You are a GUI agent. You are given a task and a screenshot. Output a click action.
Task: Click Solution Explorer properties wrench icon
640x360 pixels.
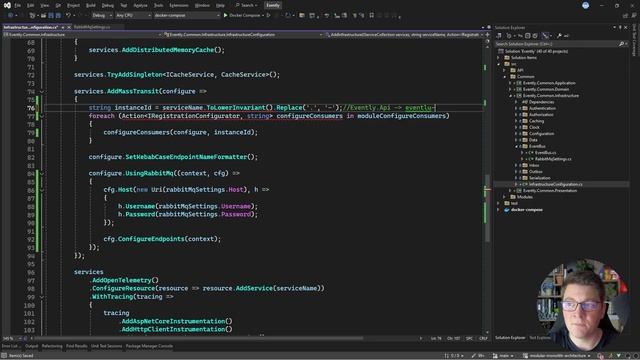point(559,36)
